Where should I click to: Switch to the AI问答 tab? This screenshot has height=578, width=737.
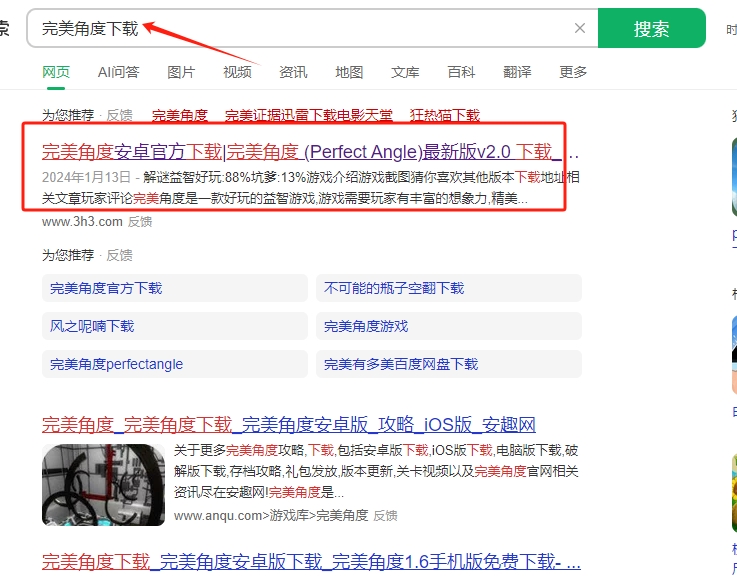pyautogui.click(x=118, y=72)
